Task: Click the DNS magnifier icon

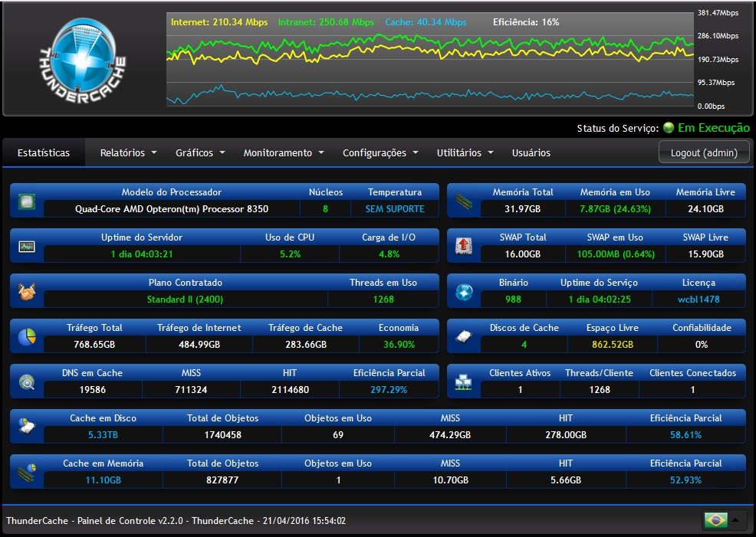Action: [x=27, y=382]
